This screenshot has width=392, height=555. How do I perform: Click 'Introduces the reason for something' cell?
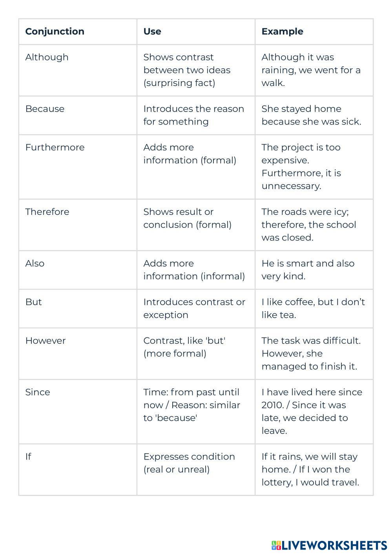pyautogui.click(x=193, y=115)
